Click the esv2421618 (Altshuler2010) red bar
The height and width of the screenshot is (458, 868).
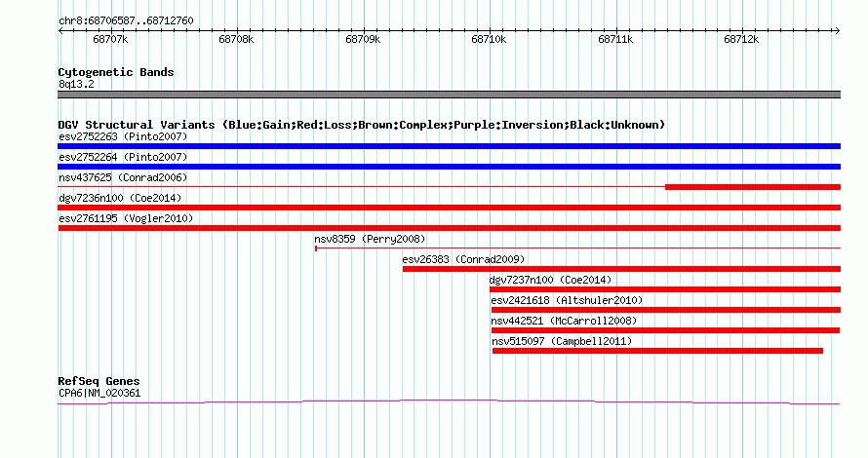pyautogui.click(x=666, y=310)
